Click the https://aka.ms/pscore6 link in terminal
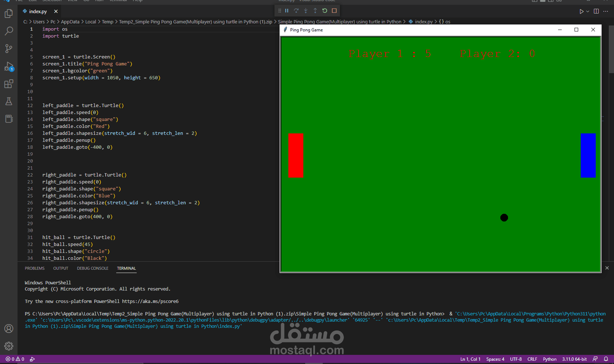This screenshot has height=364, width=614. click(x=150, y=302)
